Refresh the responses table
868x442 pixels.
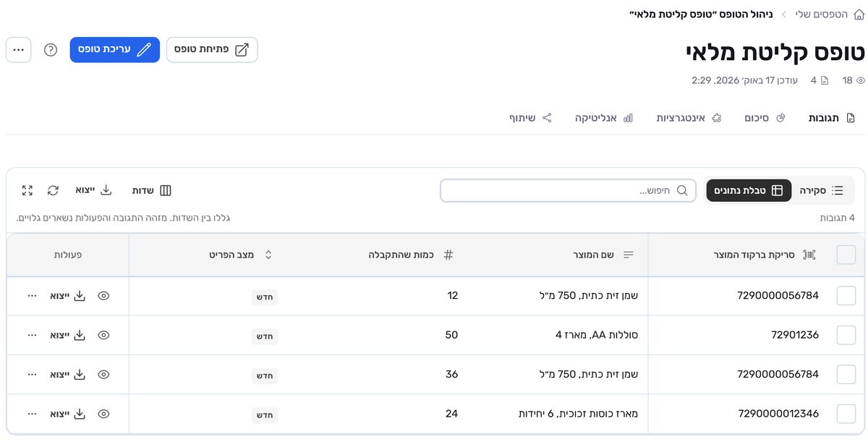tap(53, 190)
